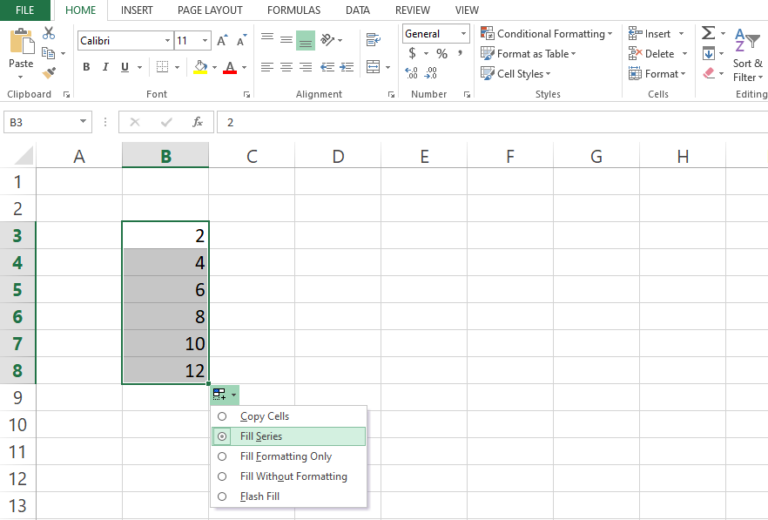Click the Wrap Text icon
Screen dimensions: 768x520
click(x=373, y=40)
